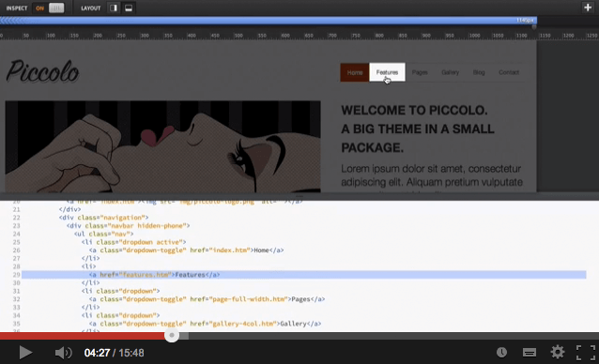
Task: Toggle the captions icon
Action: tap(530, 352)
